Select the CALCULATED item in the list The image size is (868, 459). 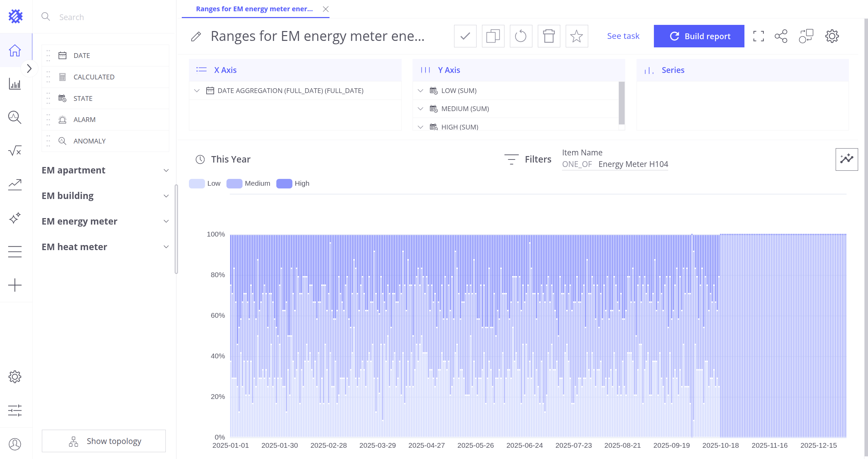pos(94,77)
